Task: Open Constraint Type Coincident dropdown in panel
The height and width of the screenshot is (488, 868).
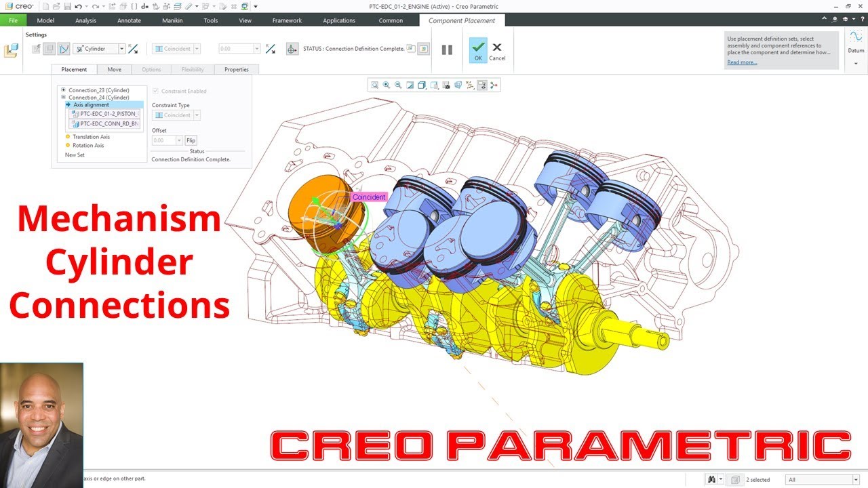Action: click(197, 115)
